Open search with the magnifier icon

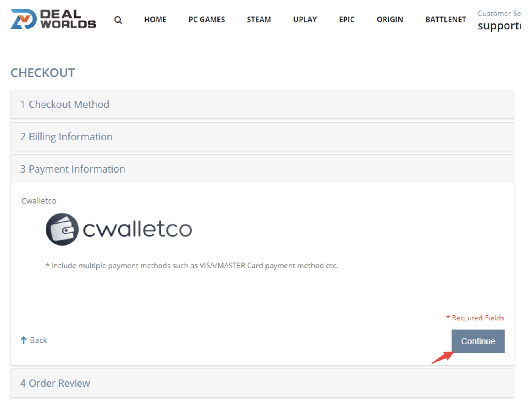[x=118, y=20]
